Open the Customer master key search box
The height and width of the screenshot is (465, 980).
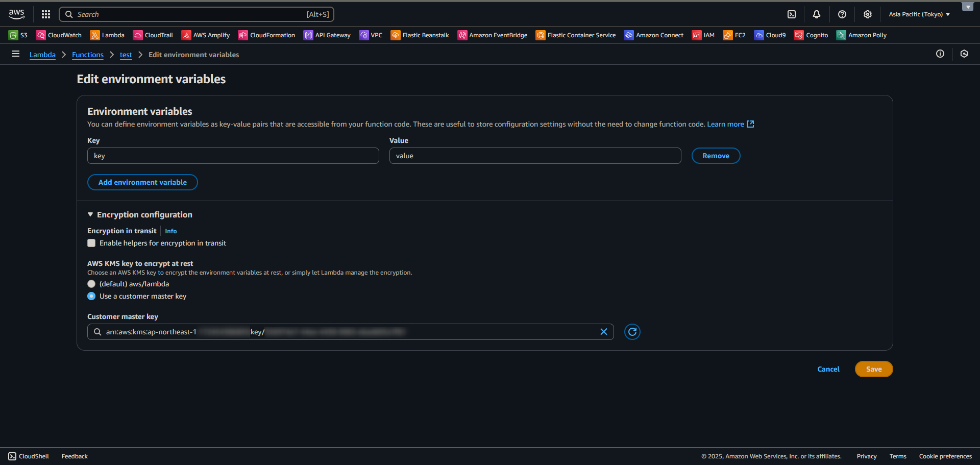(347, 332)
